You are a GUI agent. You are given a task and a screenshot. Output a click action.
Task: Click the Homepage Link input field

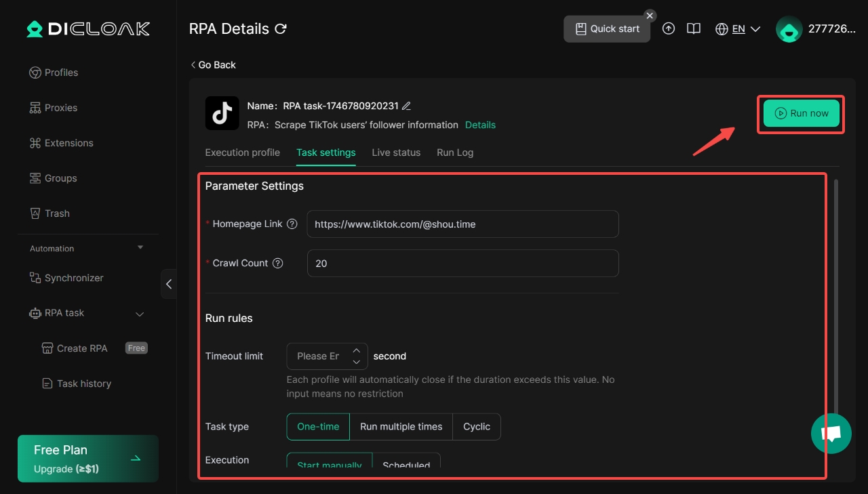[x=462, y=224]
